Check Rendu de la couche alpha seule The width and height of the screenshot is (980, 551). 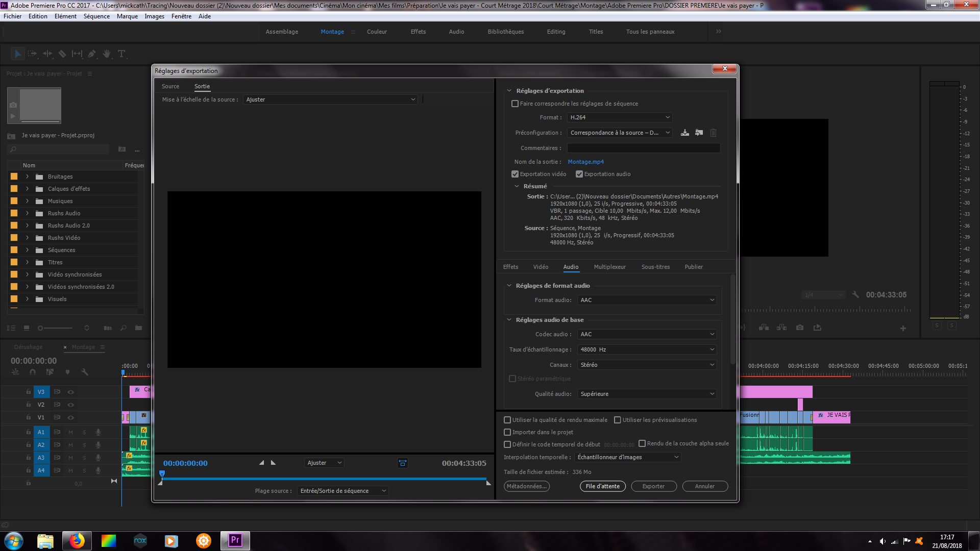(x=642, y=443)
